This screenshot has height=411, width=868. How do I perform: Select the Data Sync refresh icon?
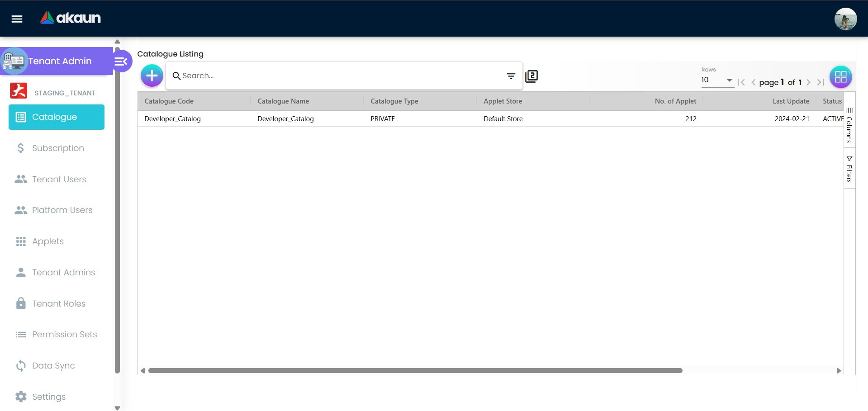pyautogui.click(x=21, y=365)
